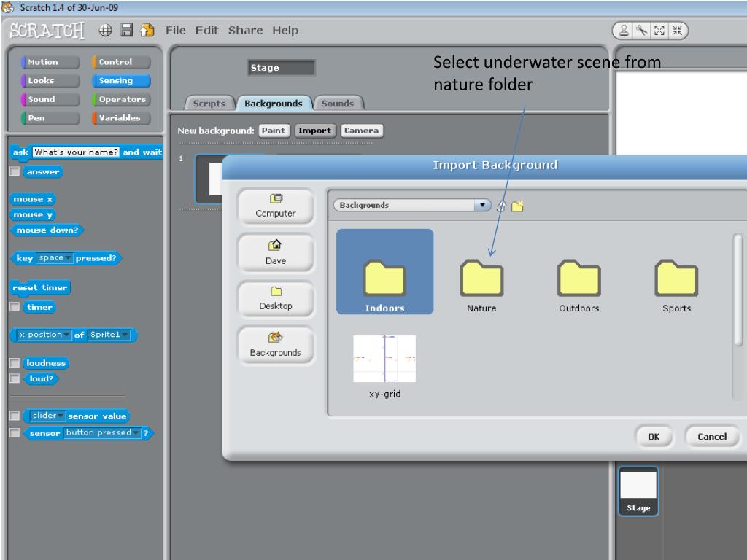Click the floppy disk save icon
The width and height of the screenshot is (747, 560).
(x=127, y=30)
